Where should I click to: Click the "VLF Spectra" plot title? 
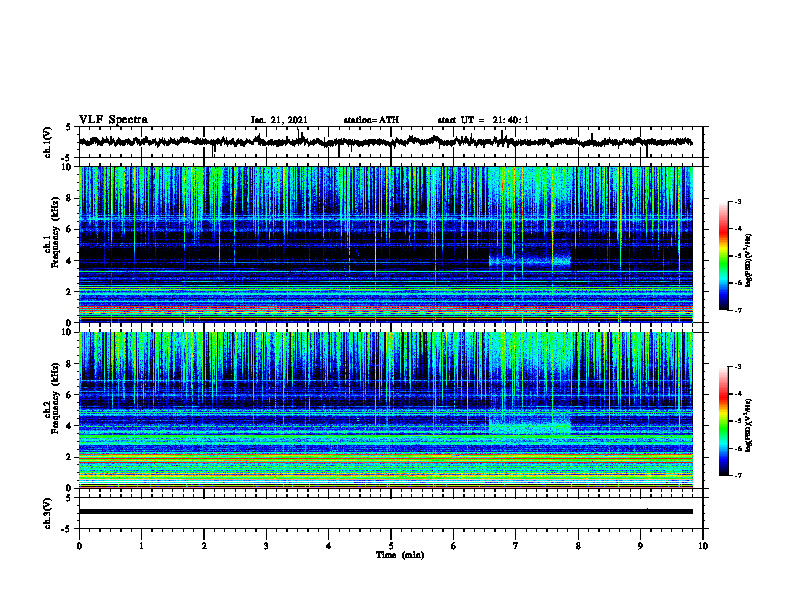tap(113, 120)
